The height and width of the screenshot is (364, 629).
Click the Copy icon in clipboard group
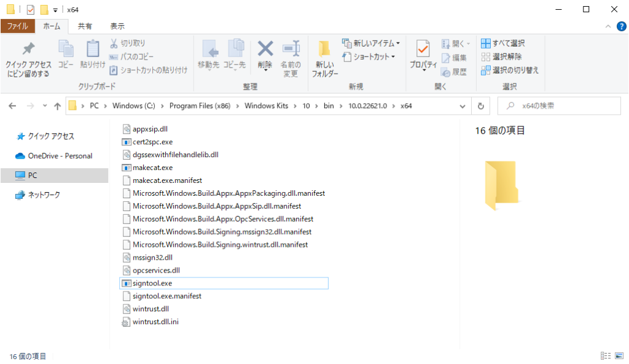click(66, 49)
